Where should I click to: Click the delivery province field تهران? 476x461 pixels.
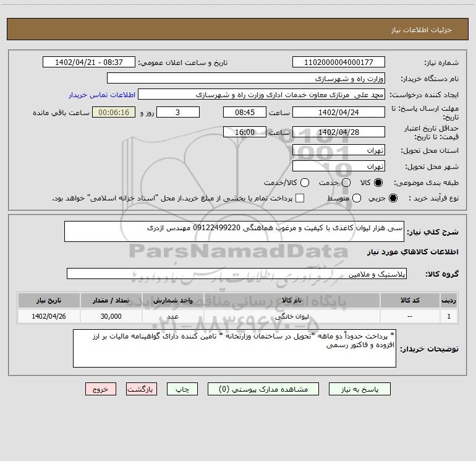(x=339, y=150)
